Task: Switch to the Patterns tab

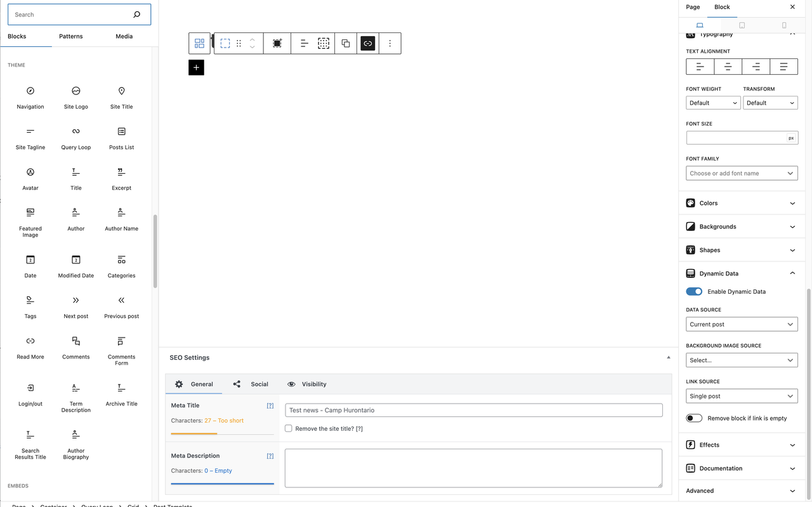Action: click(71, 36)
